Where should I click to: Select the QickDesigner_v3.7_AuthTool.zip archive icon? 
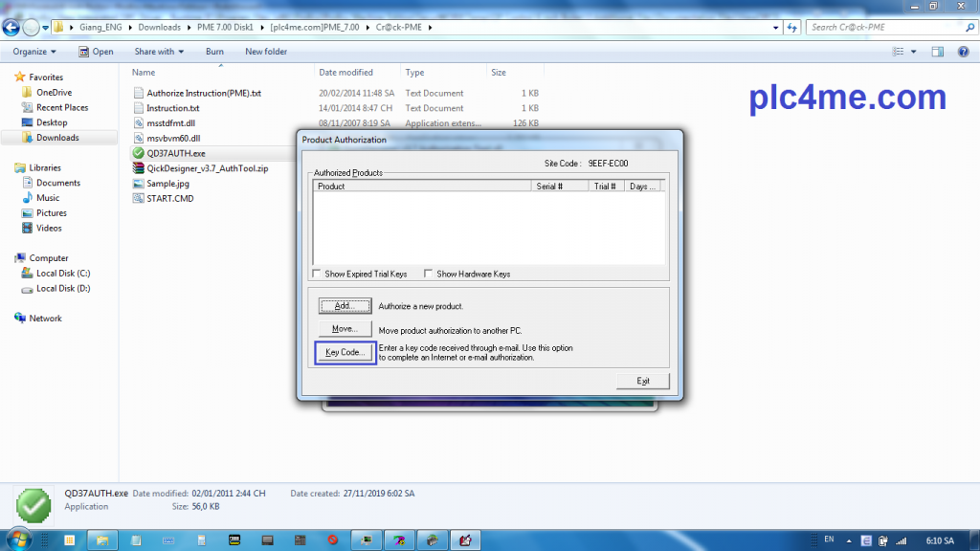coord(138,168)
